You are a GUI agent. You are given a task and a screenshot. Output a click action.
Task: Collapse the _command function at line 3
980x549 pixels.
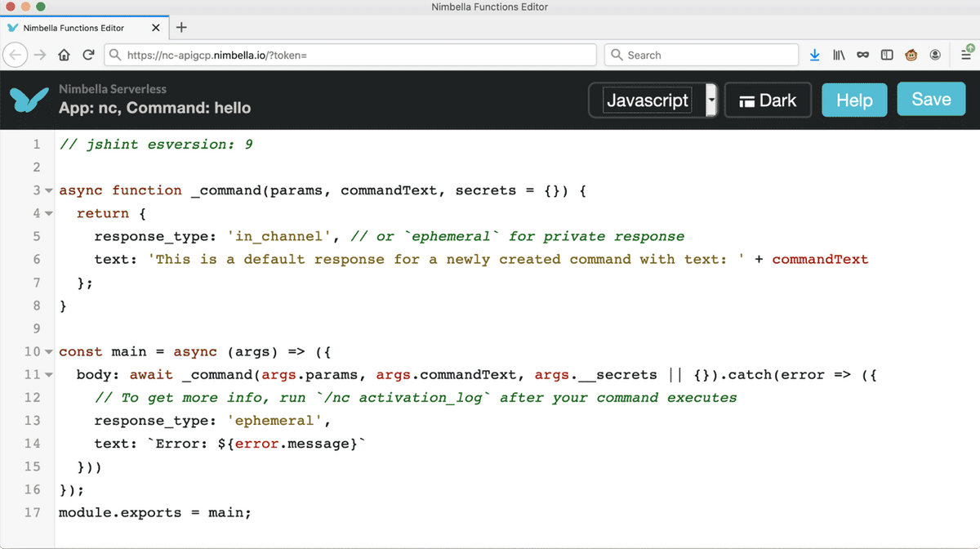pyautogui.click(x=48, y=191)
